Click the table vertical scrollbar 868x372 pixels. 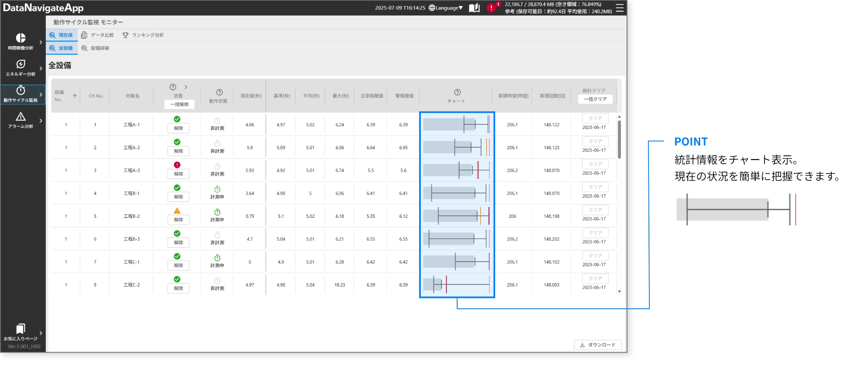pos(619,139)
